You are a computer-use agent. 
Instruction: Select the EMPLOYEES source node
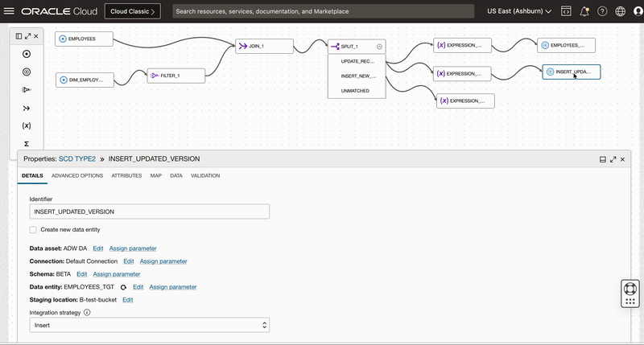click(85, 39)
